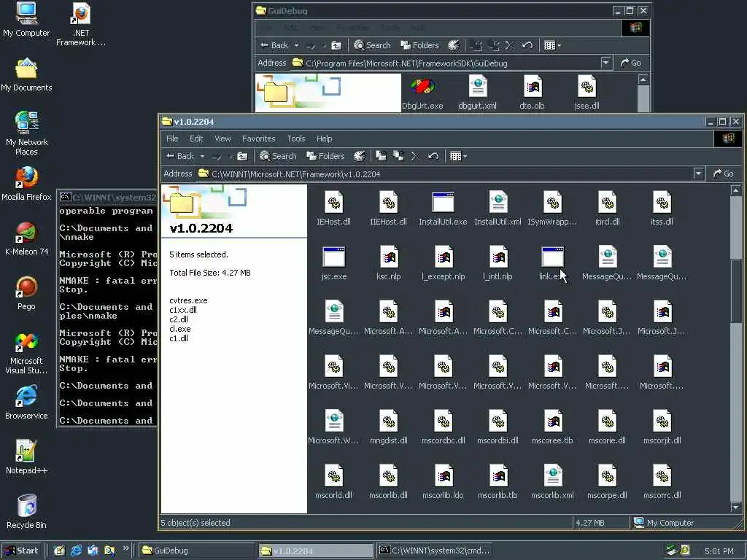Select mscorlib.ldo file icon
Image resolution: width=747 pixels, height=560 pixels.
click(x=444, y=475)
